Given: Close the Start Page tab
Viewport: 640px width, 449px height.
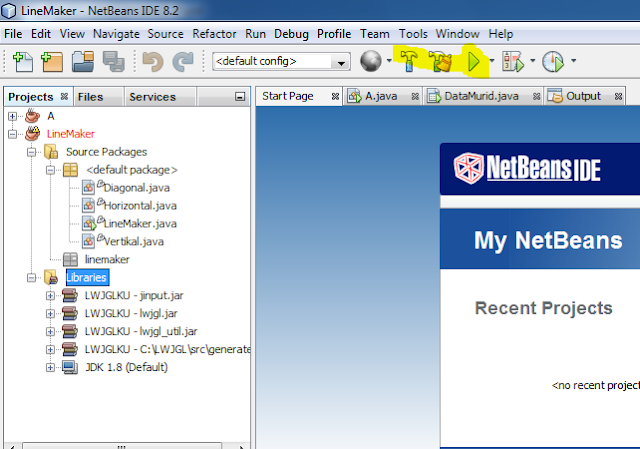Looking at the screenshot, I should tap(335, 96).
